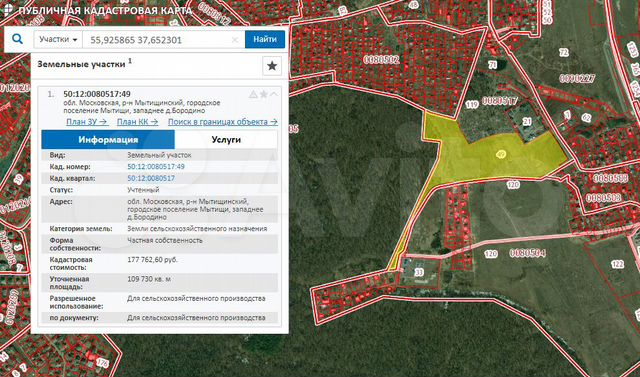Click the coordinates search input field
The width and height of the screenshot is (640, 377).
(x=158, y=40)
